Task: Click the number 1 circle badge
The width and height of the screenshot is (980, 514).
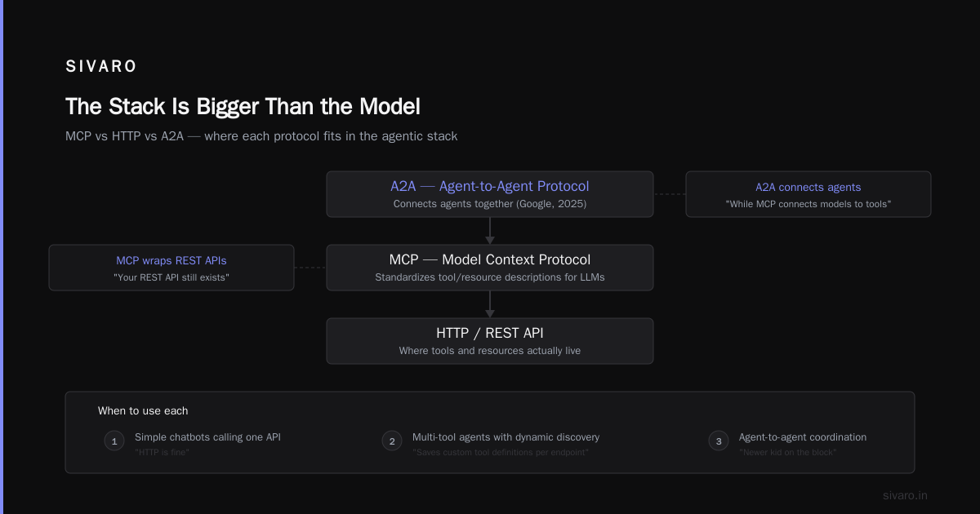Action: tap(114, 441)
